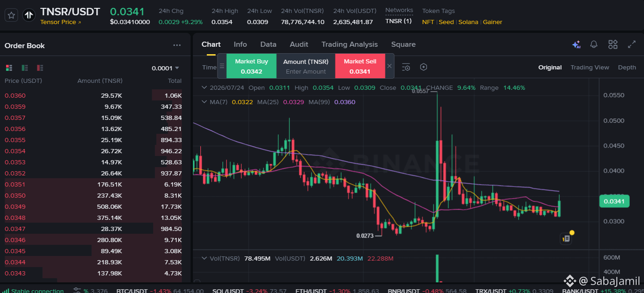Select the 0.0347 order book price
The width and height of the screenshot is (644, 293).
(15, 229)
